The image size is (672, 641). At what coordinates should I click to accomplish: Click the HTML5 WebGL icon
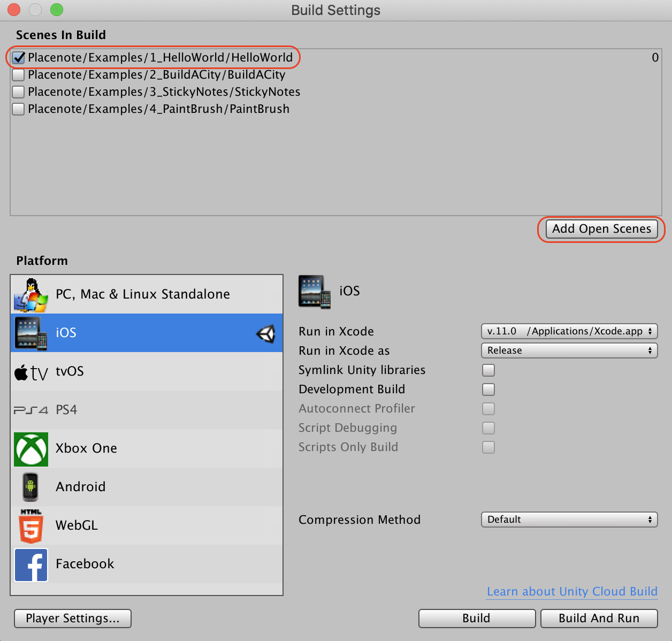(x=31, y=526)
